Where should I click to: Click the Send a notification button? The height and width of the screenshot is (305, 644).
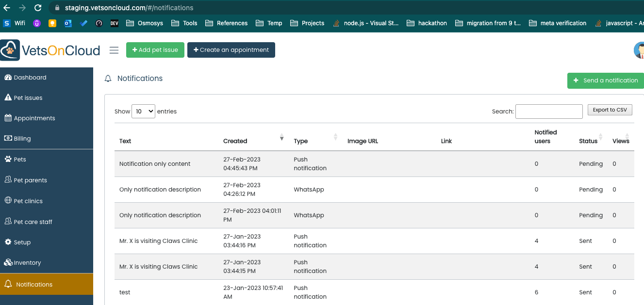(605, 80)
